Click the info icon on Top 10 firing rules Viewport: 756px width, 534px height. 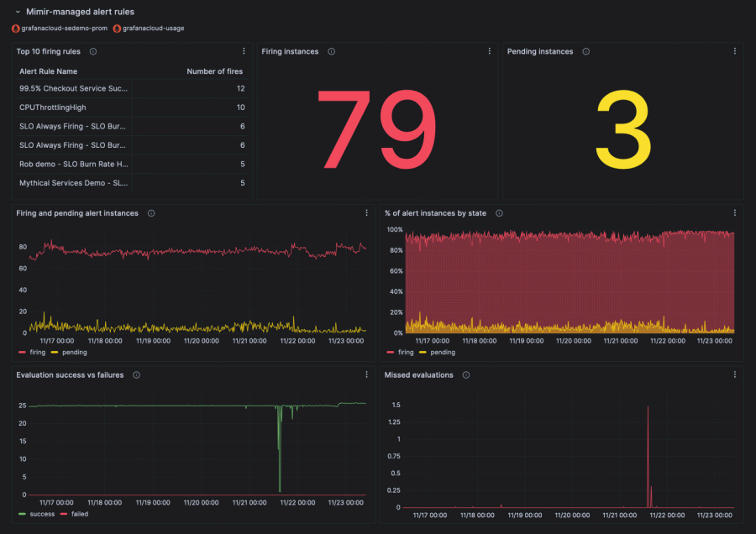pos(92,51)
